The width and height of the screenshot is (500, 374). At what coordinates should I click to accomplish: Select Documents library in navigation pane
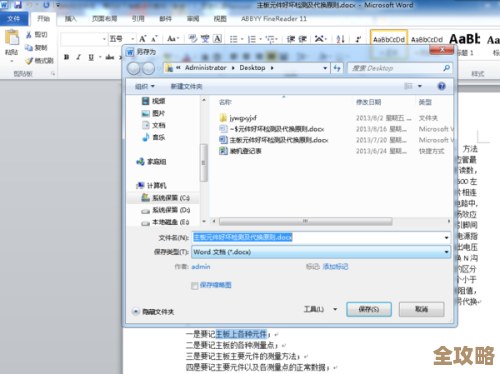coord(153,125)
